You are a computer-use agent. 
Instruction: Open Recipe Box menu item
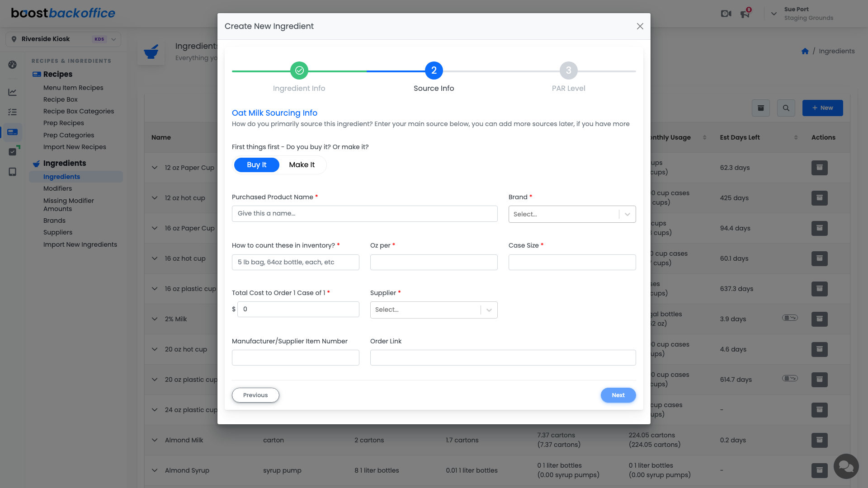tap(61, 99)
